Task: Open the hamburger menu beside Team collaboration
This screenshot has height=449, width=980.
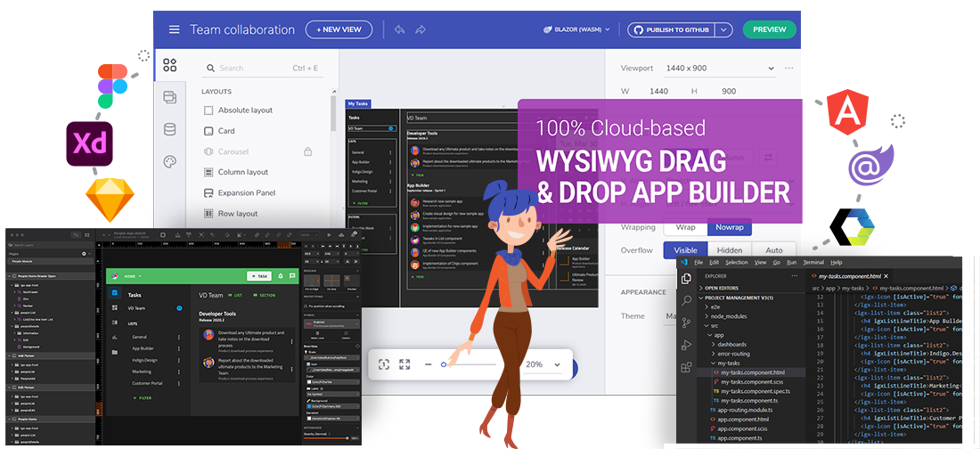Action: (x=174, y=29)
